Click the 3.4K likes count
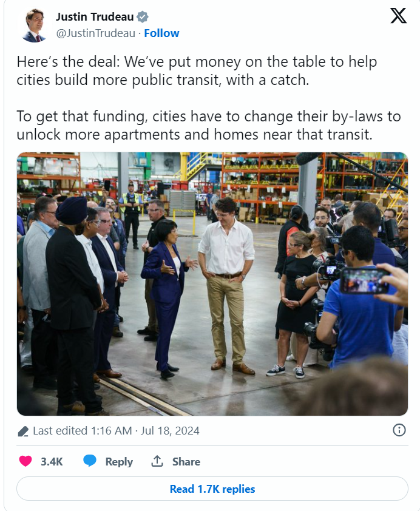Screen dimensions: 420x511 (x=52, y=461)
